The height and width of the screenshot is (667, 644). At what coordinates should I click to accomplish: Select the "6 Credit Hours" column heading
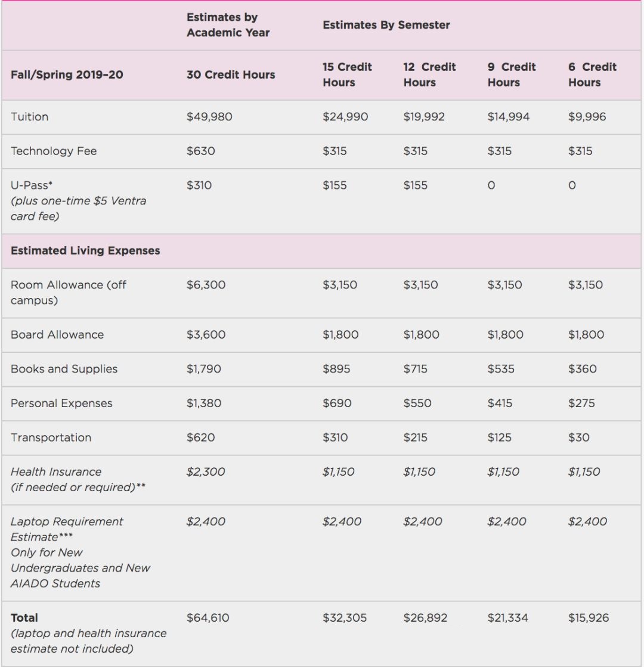point(592,75)
